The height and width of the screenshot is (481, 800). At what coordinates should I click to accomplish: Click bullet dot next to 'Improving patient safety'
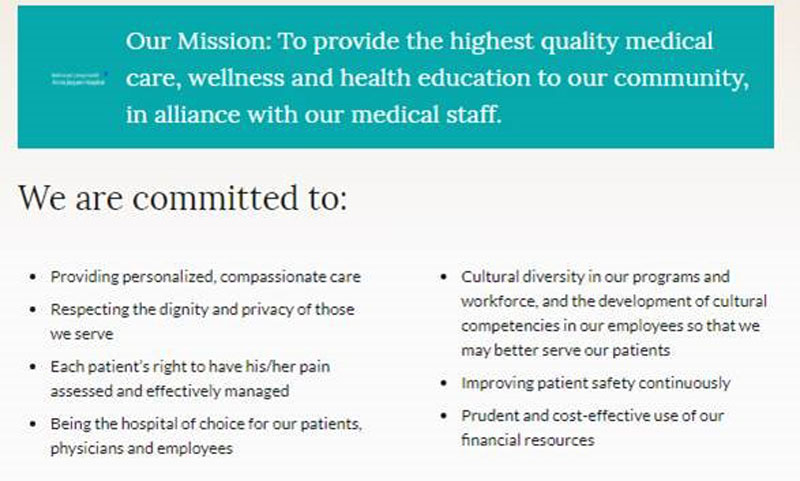pos(444,384)
